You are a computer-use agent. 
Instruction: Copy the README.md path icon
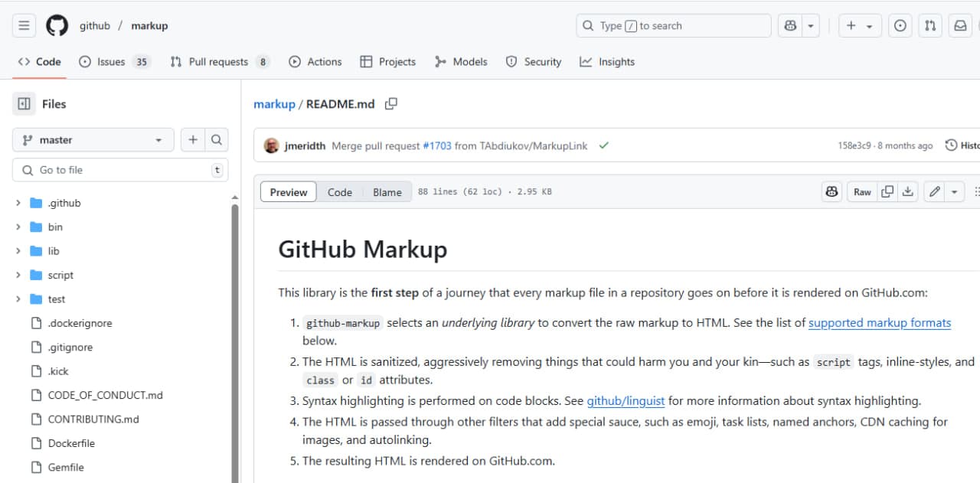(391, 104)
